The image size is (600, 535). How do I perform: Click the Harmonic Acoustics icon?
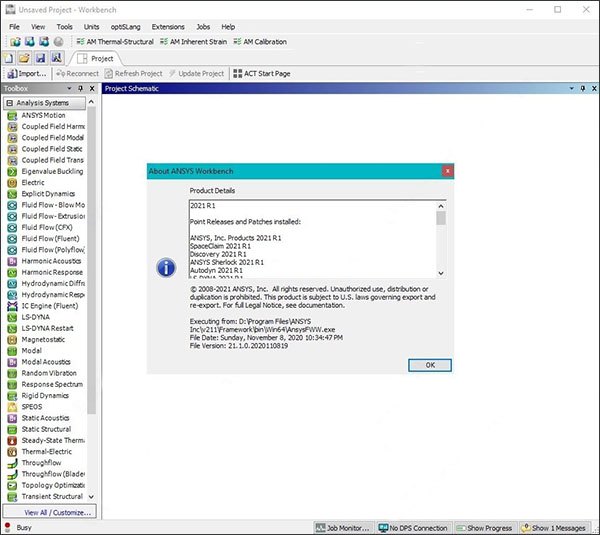coord(12,261)
